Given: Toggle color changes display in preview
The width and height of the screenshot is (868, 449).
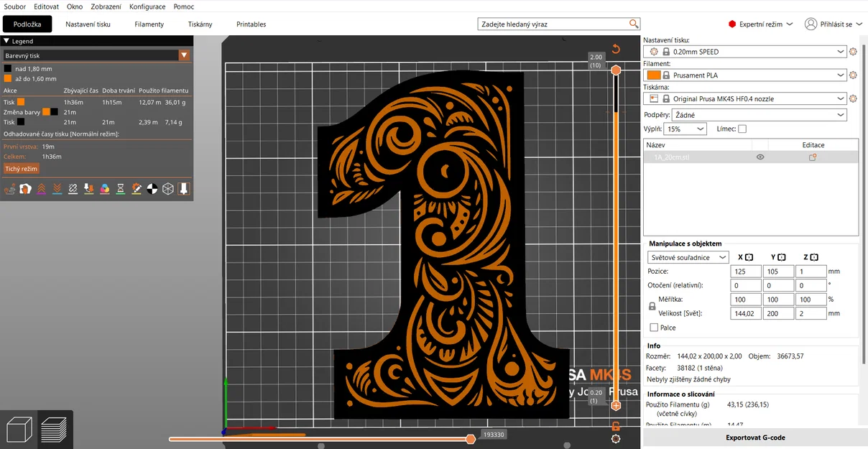Looking at the screenshot, I should click(104, 189).
